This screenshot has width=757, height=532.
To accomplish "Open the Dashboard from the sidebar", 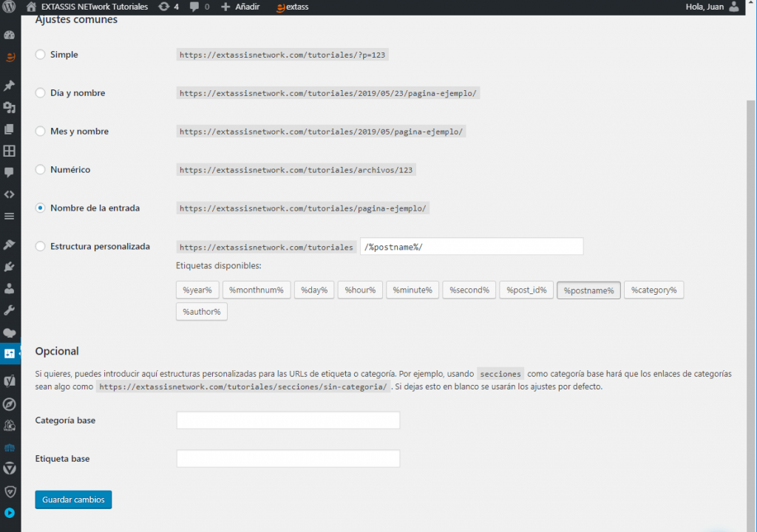I will tap(10, 33).
